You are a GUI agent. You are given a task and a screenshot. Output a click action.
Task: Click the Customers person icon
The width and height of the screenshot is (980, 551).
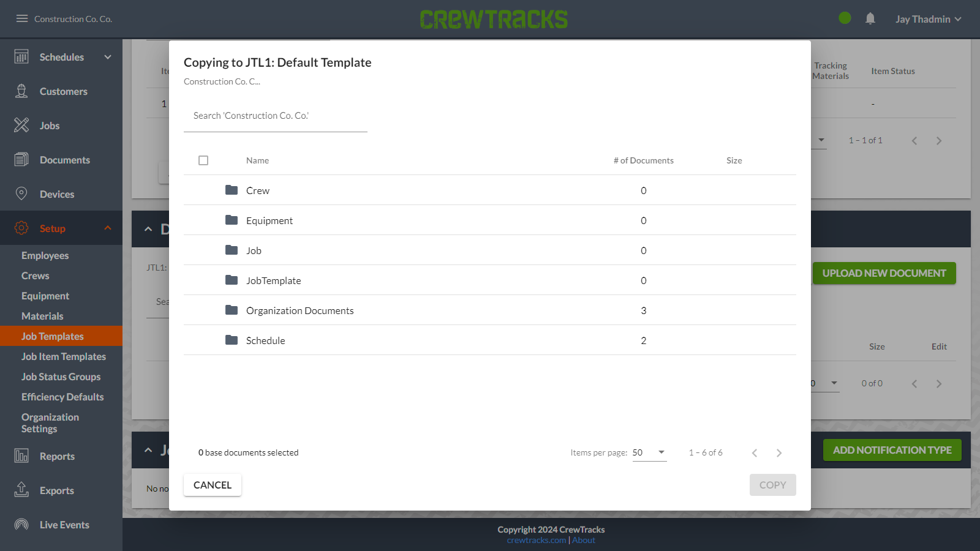tap(21, 91)
